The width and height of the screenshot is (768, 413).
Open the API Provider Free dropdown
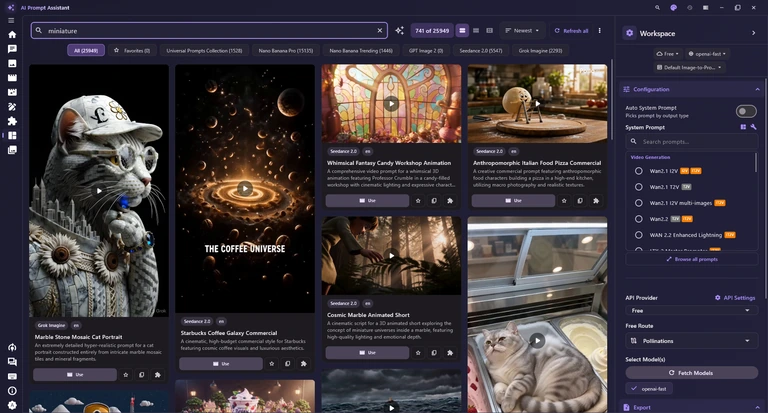(691, 311)
